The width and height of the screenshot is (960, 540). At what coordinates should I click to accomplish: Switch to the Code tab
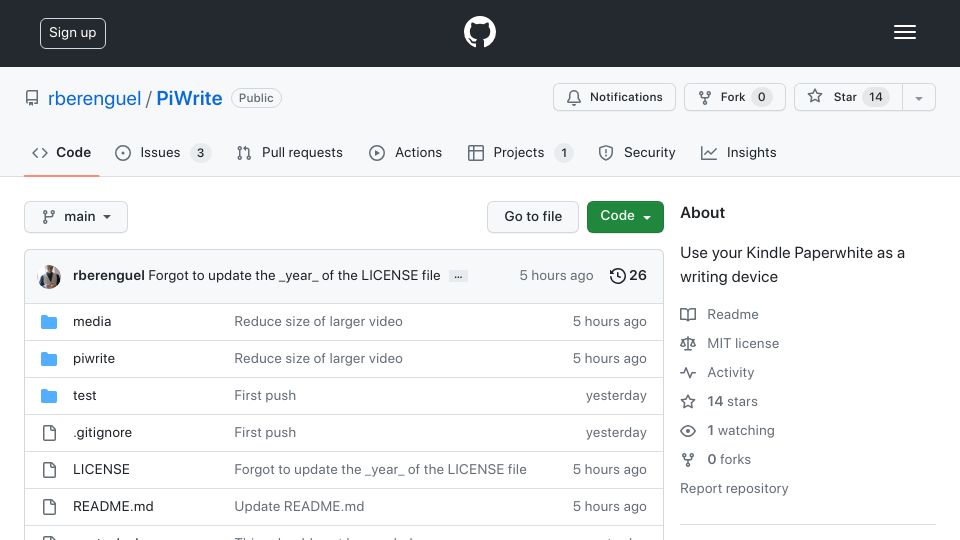61,152
